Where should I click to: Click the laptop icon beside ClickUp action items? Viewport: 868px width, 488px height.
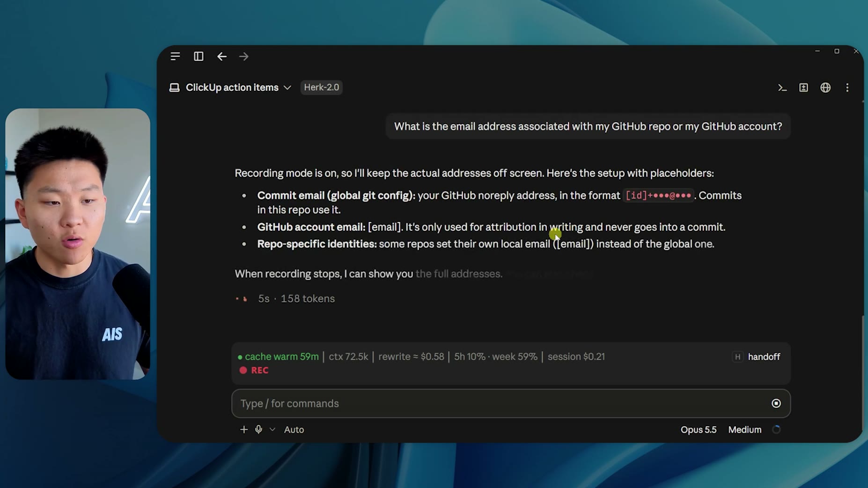coord(174,88)
